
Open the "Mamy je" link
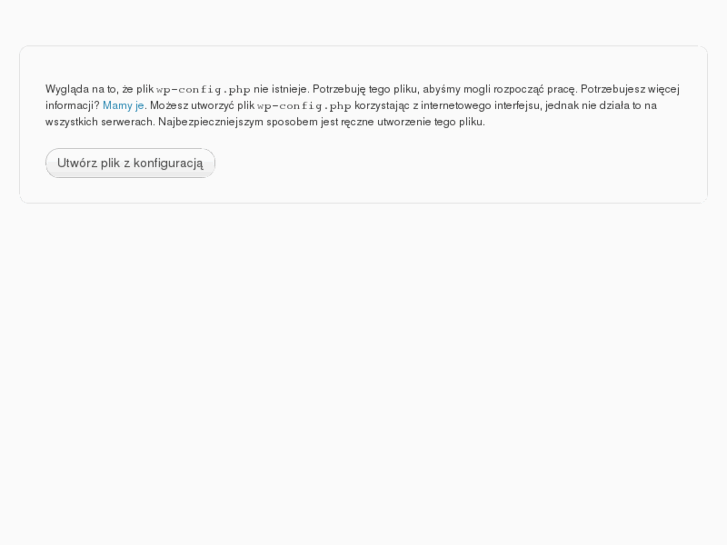(123, 105)
